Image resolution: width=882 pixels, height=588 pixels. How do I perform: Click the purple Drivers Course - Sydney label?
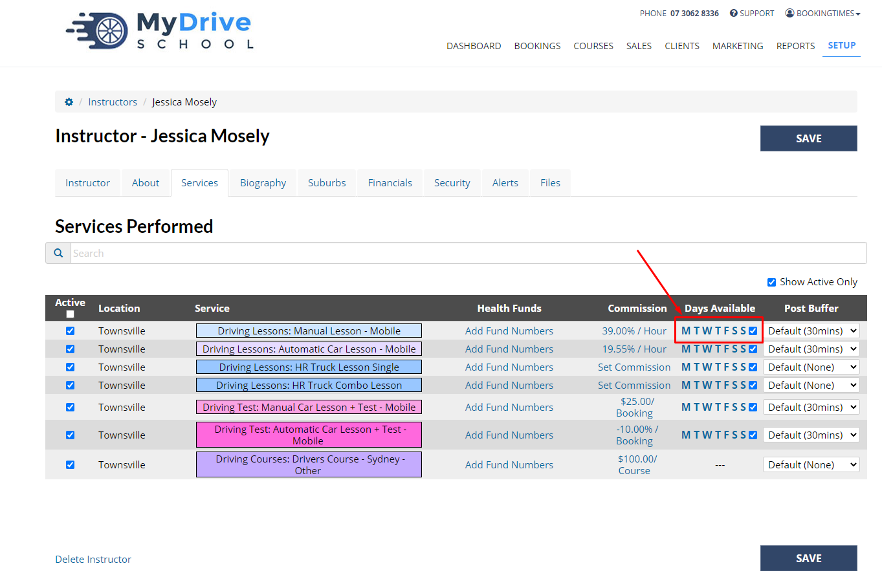click(309, 464)
